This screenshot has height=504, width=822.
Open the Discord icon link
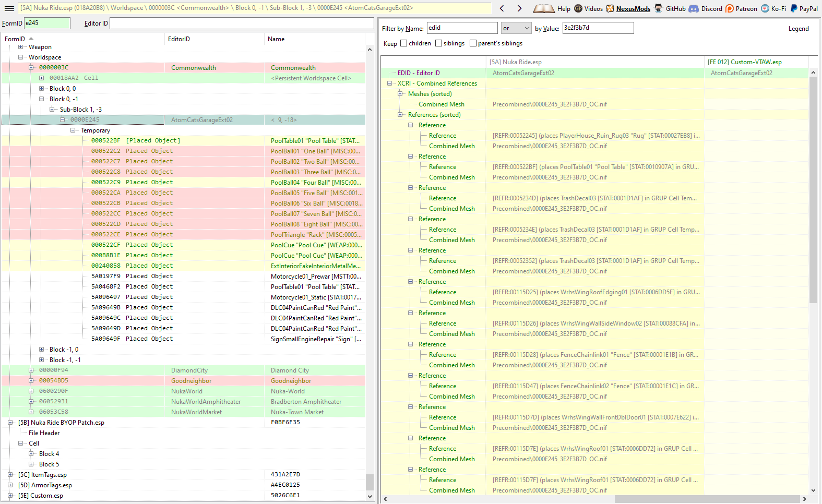pos(694,8)
